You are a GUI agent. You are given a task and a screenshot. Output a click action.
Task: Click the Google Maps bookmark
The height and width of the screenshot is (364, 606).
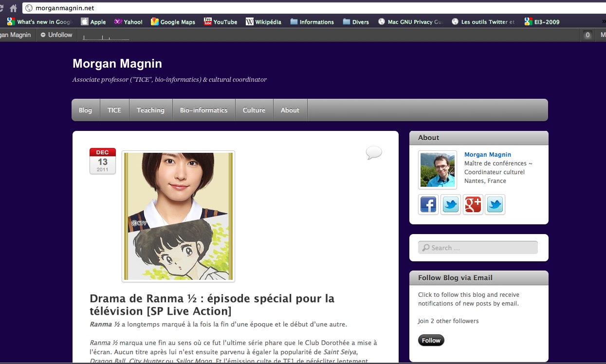(173, 22)
